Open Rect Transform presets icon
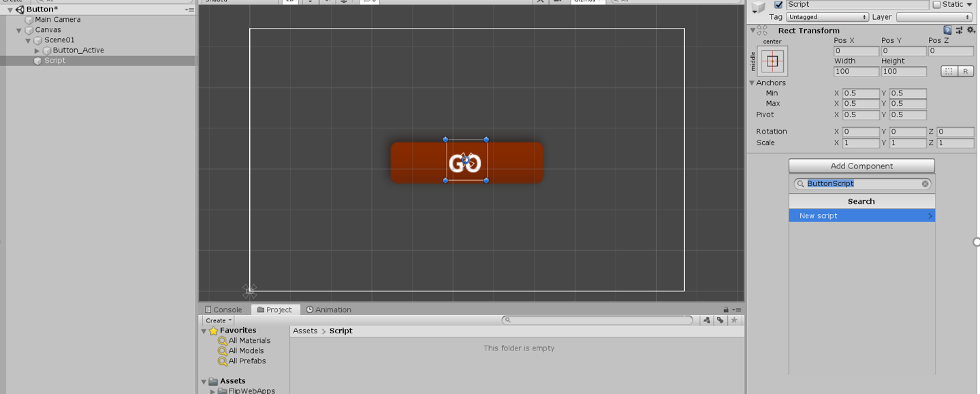The image size is (980, 394). pos(959,30)
